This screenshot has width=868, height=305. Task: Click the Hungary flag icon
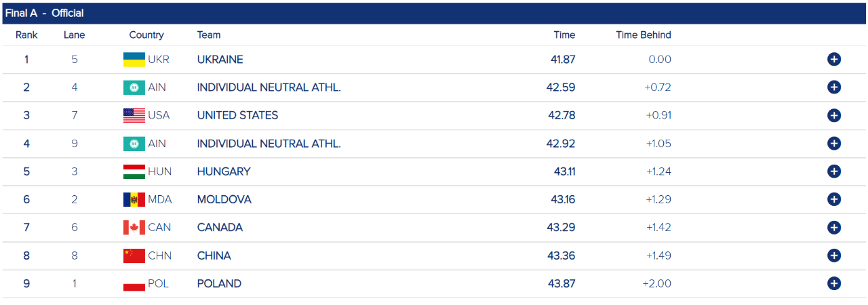tap(134, 171)
